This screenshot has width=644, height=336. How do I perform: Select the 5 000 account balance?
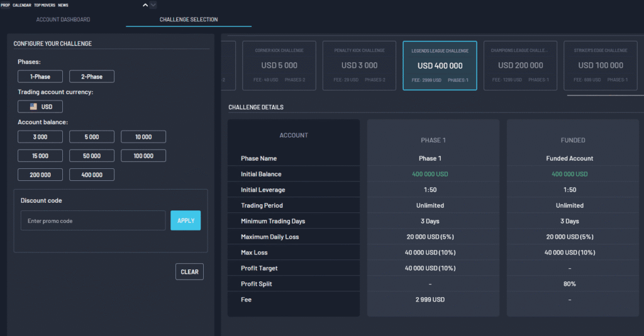pos(92,137)
